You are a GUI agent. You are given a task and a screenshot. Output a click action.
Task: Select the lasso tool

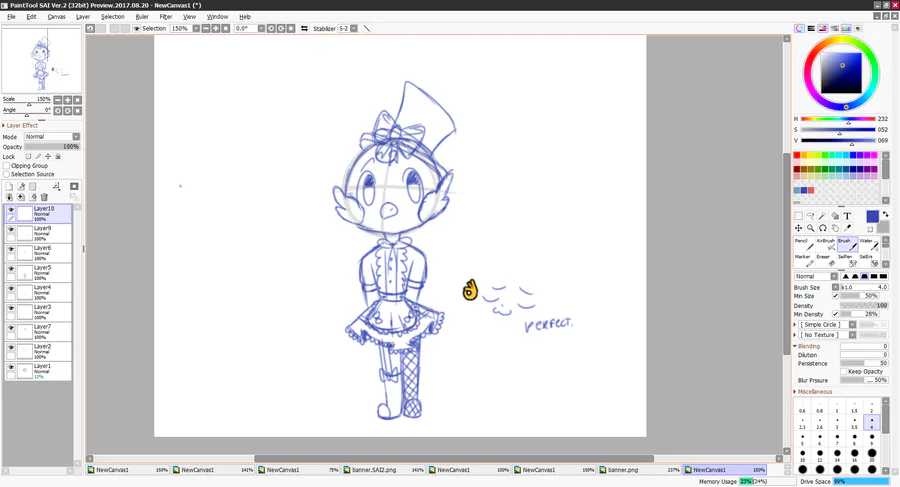click(810, 216)
